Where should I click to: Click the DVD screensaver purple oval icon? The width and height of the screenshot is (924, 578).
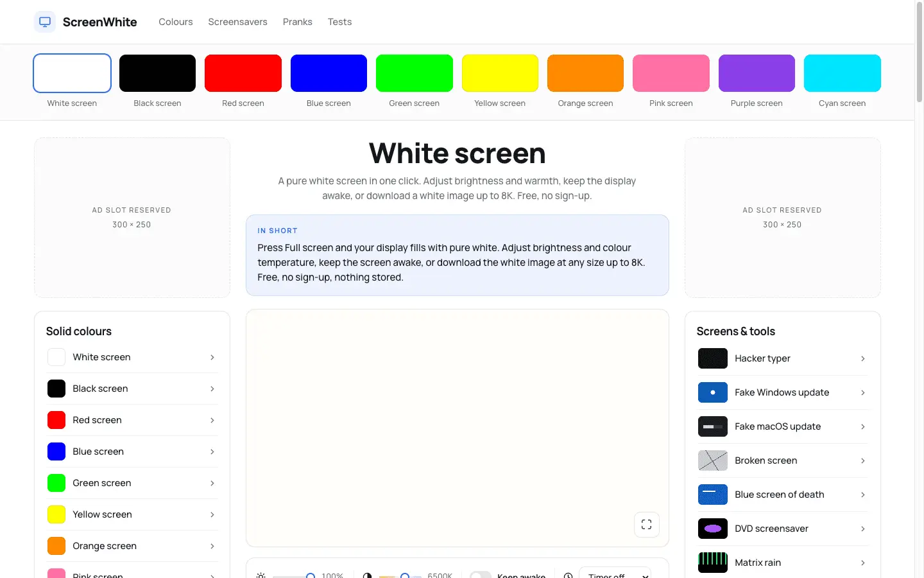pos(712,529)
